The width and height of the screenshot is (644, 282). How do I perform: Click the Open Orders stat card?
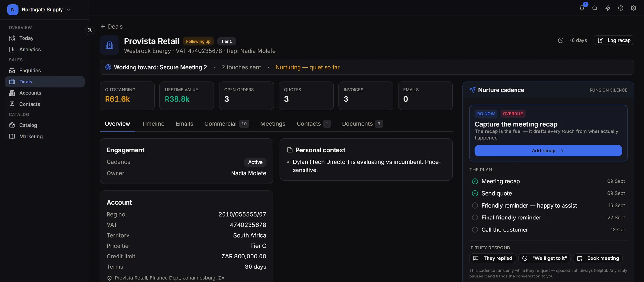(x=246, y=96)
